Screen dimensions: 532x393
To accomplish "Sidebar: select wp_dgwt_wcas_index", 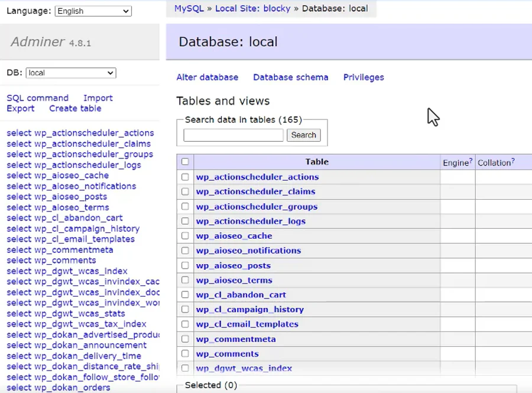I will coord(67,271).
